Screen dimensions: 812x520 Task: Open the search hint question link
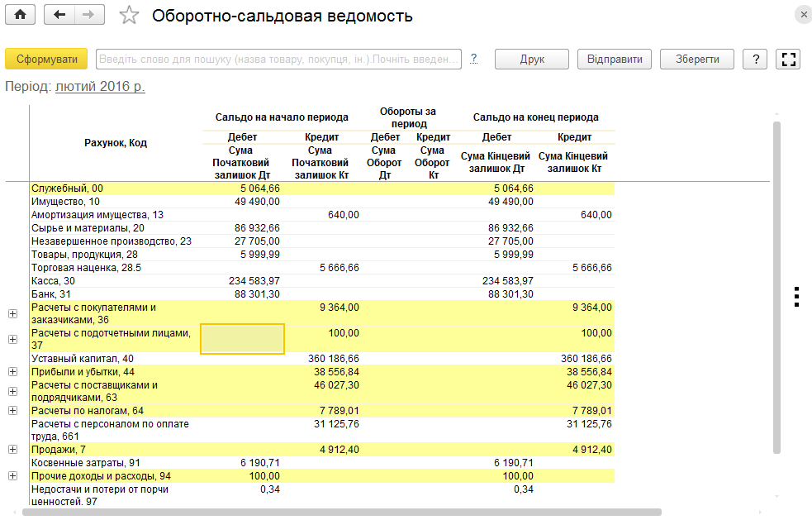pos(473,59)
